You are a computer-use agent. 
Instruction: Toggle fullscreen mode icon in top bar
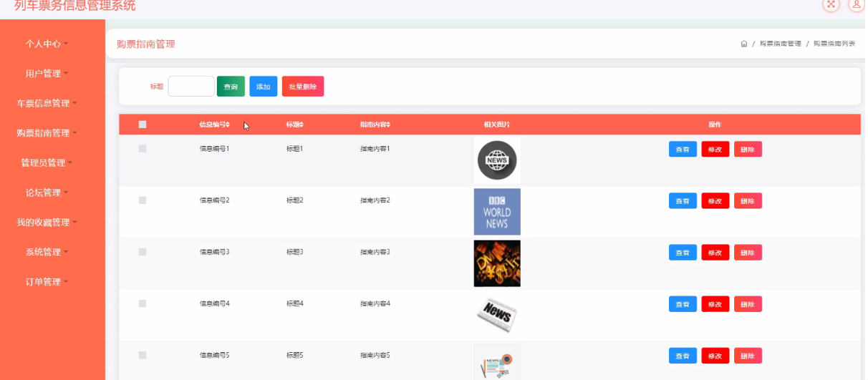[x=831, y=4]
